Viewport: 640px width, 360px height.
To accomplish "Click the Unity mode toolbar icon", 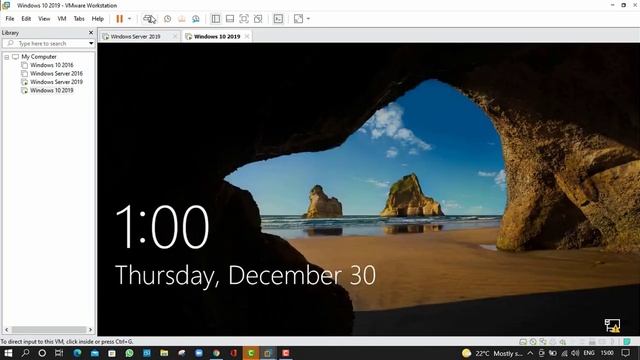I will pos(258,19).
